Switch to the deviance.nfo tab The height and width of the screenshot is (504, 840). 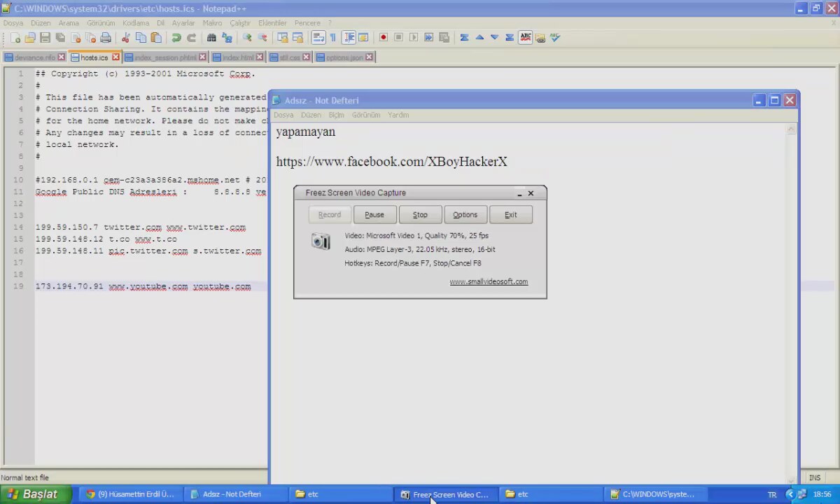(34, 57)
